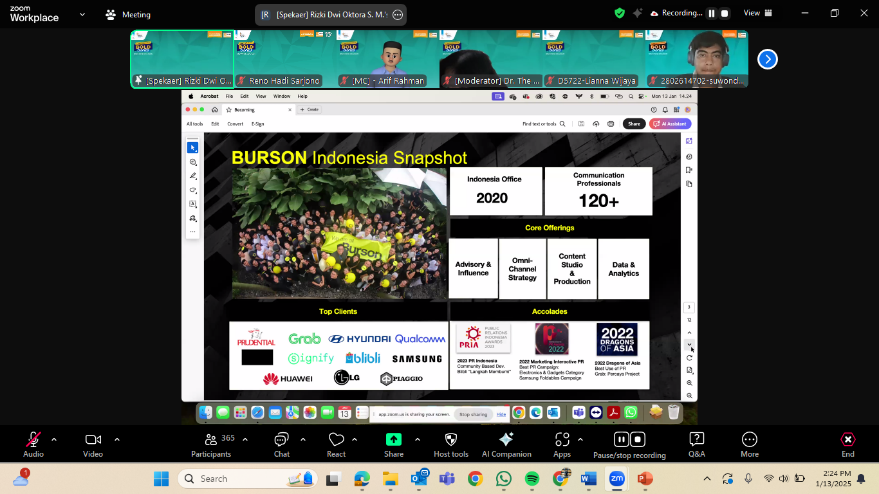This screenshot has height=494, width=879.
Task: Stop recording from top Recording indicator
Action: [725, 13]
